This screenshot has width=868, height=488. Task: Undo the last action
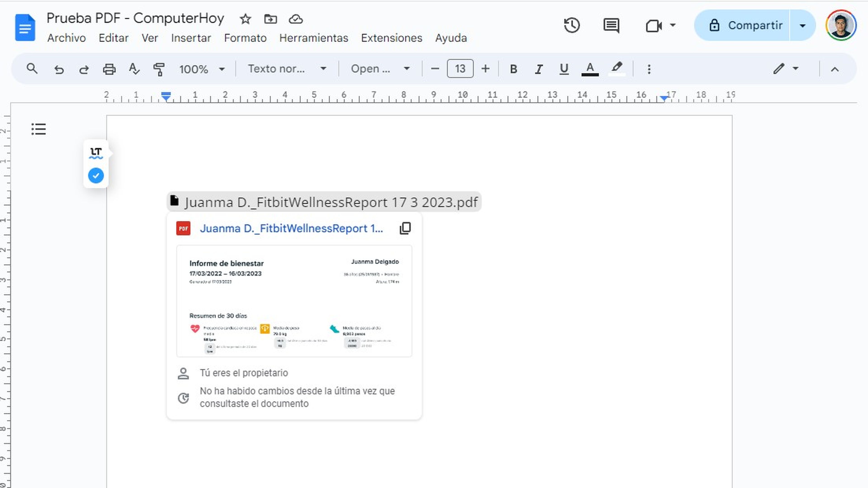coord(59,69)
